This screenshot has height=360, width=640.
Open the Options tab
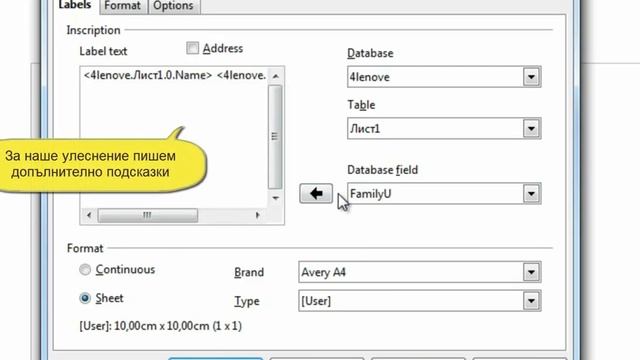point(173,6)
